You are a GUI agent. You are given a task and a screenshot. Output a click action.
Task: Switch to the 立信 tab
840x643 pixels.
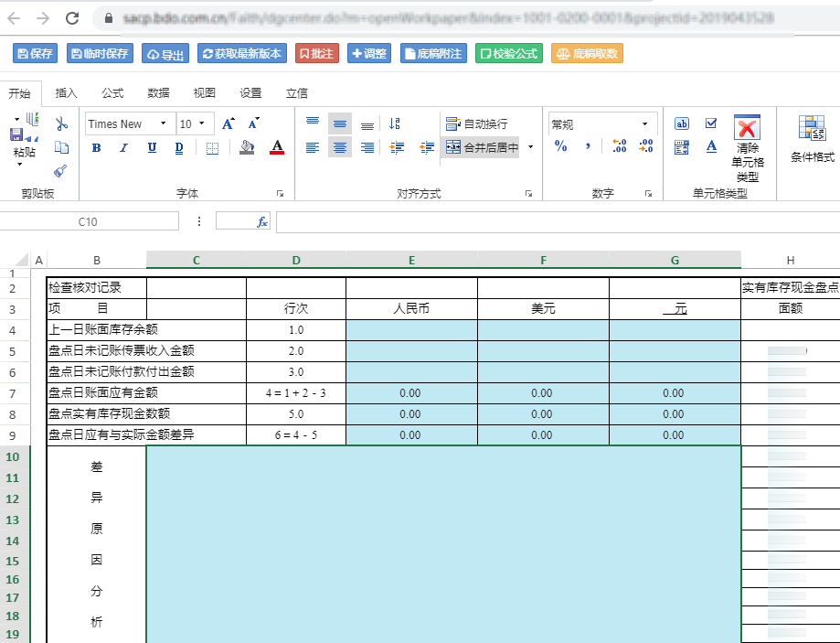tap(297, 93)
